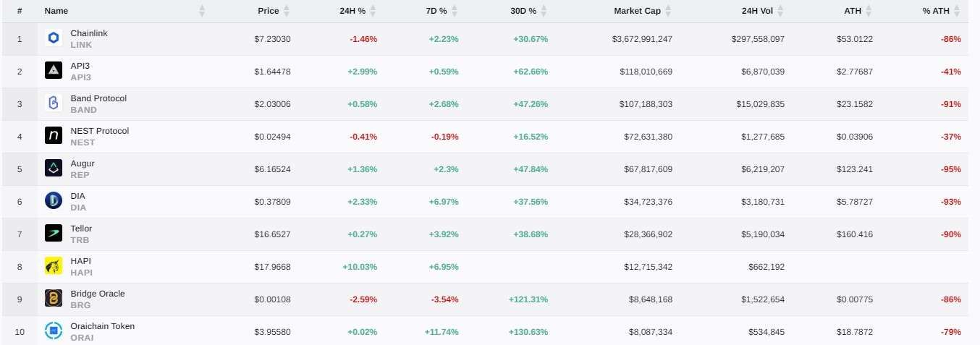This screenshot has height=345, width=980.
Task: Sort by % ATH column arrows
Action: click(x=957, y=11)
